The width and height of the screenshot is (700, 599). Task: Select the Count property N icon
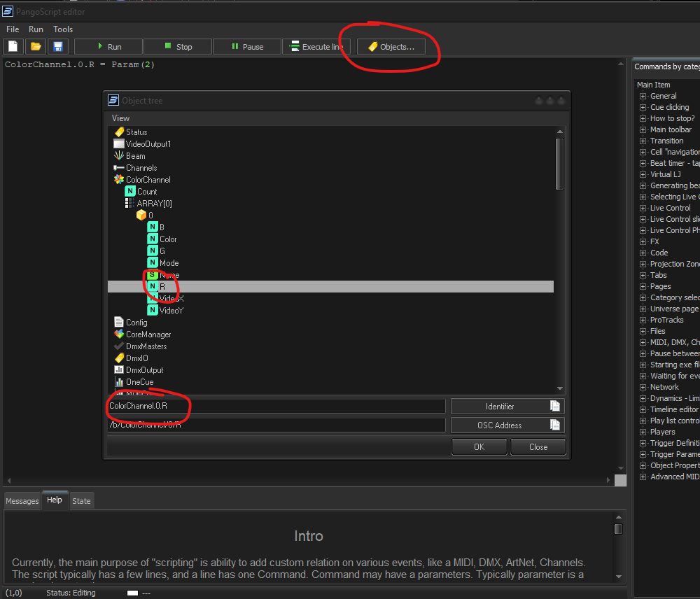[x=130, y=192]
